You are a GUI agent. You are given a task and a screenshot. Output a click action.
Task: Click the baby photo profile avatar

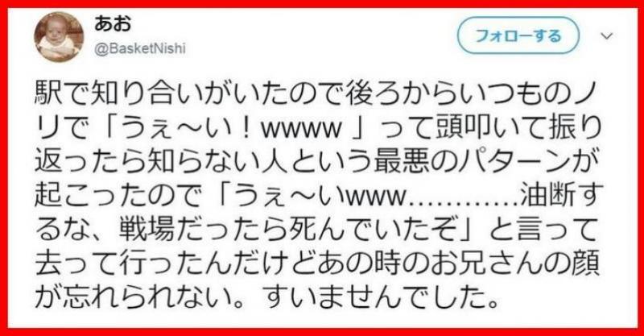[x=59, y=37]
